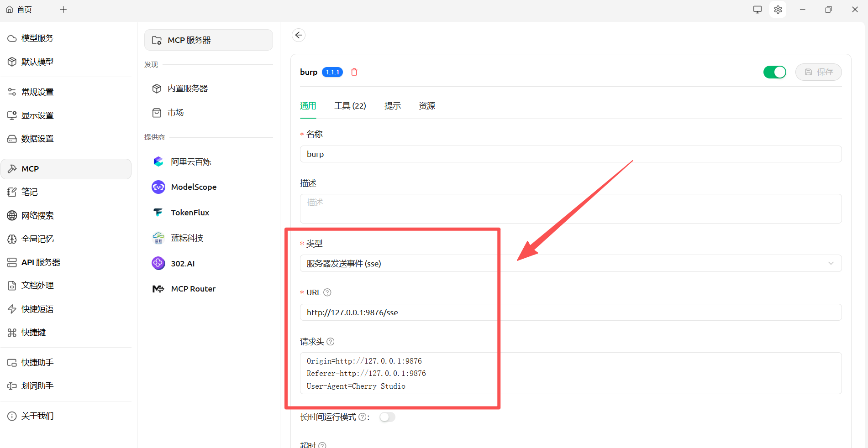Click the 类型 dropdown chevron arrow
The image size is (868, 448).
point(831,263)
